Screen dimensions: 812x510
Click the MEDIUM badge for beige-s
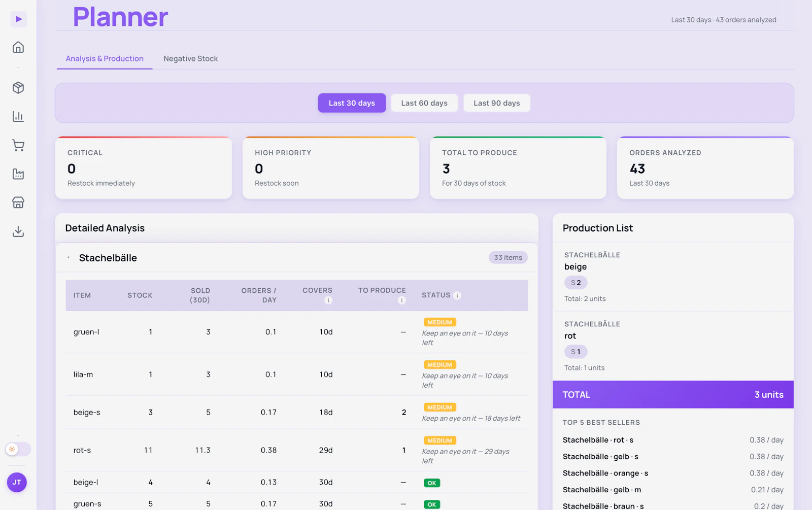(440, 407)
